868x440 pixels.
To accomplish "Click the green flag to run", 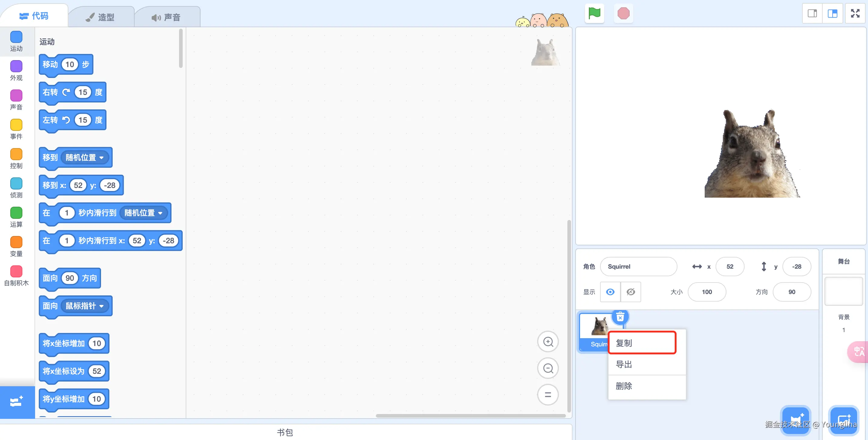I will pyautogui.click(x=594, y=14).
